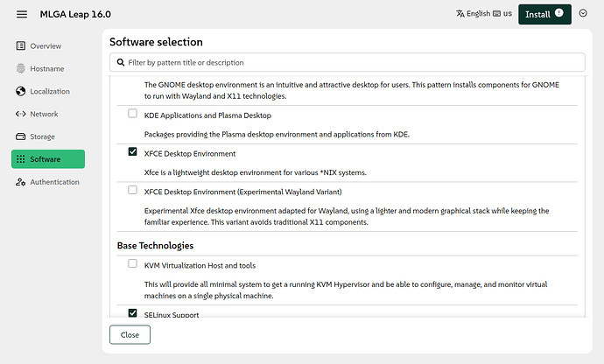Open the Hostname section
The image size is (604, 364).
pyautogui.click(x=48, y=68)
